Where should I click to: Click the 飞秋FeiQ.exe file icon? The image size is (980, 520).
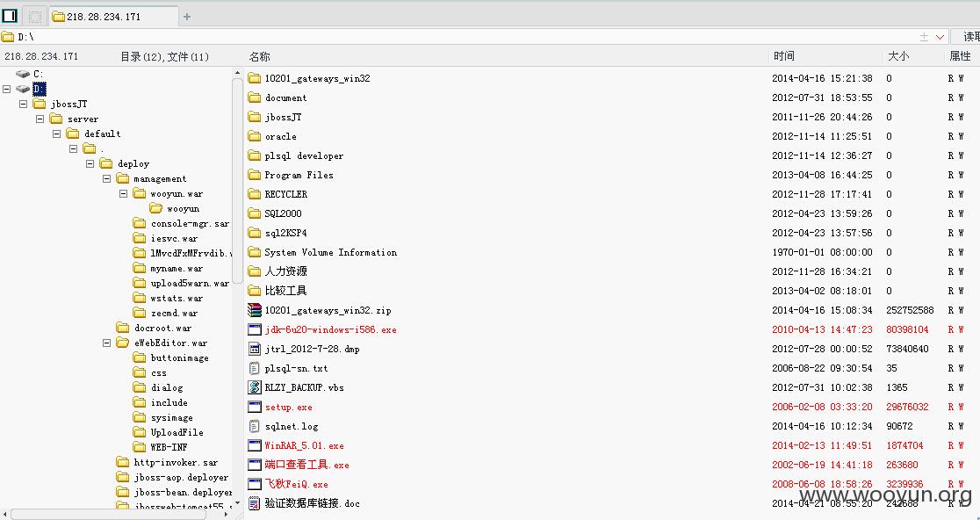tap(255, 484)
